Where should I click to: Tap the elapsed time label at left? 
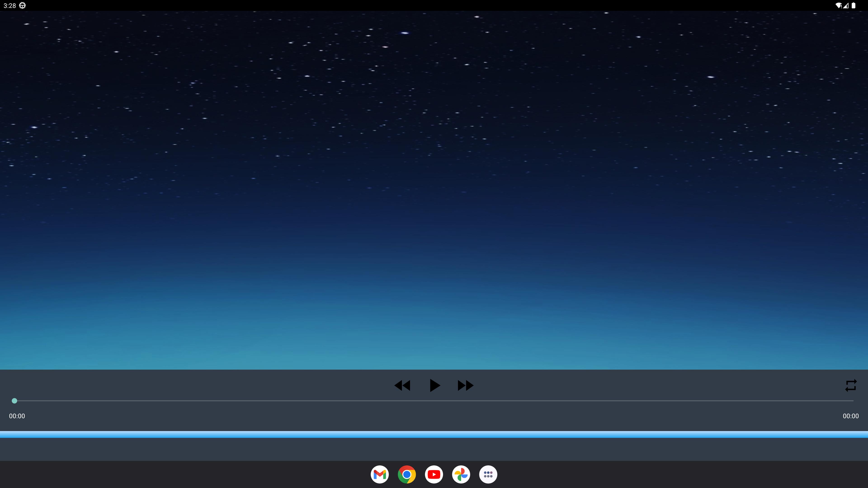[x=17, y=416]
